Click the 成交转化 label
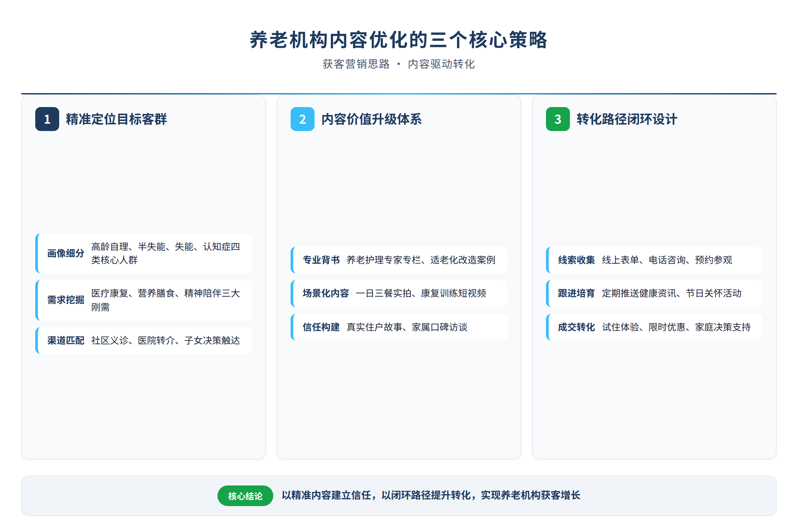The image size is (798, 532). (x=577, y=327)
